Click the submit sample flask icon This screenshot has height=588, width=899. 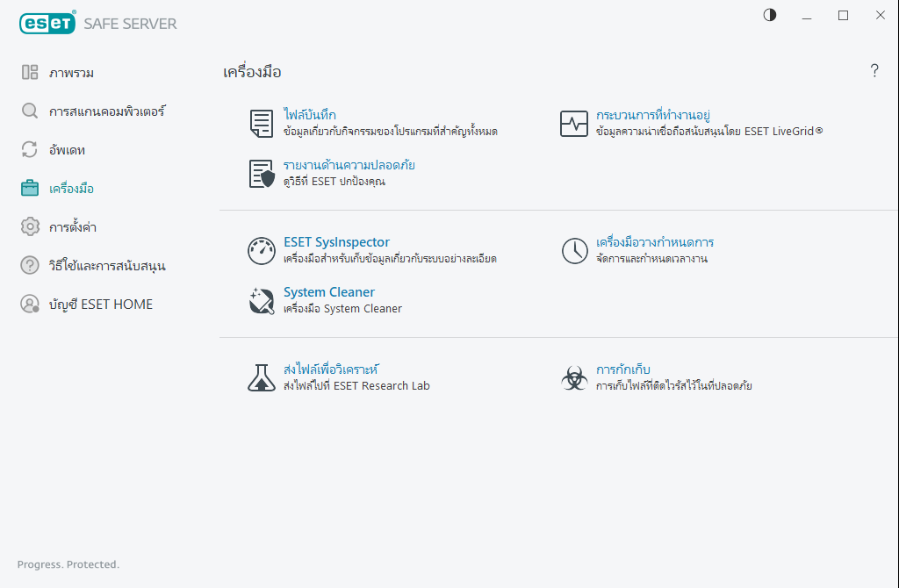tap(261, 377)
